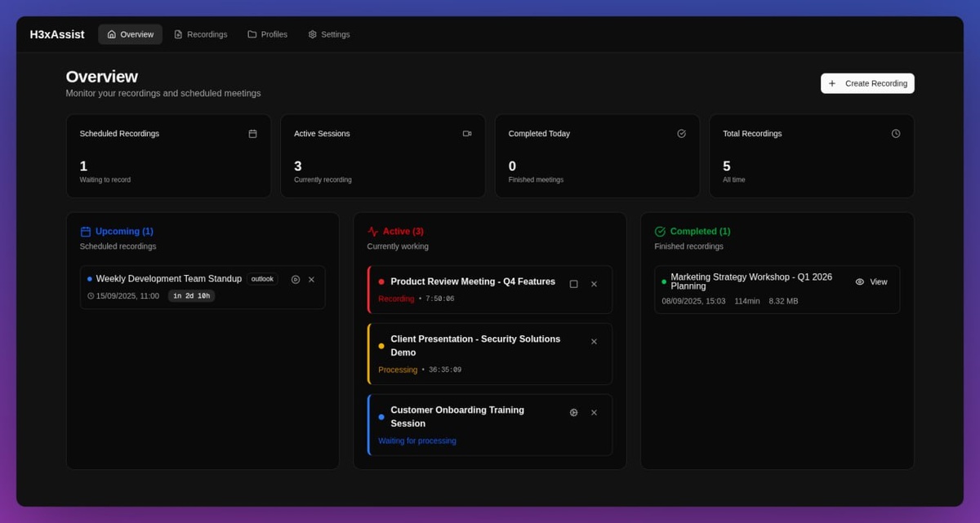This screenshot has width=980, height=523.
Task: Click the Active section activity pulse icon
Action: 373,232
